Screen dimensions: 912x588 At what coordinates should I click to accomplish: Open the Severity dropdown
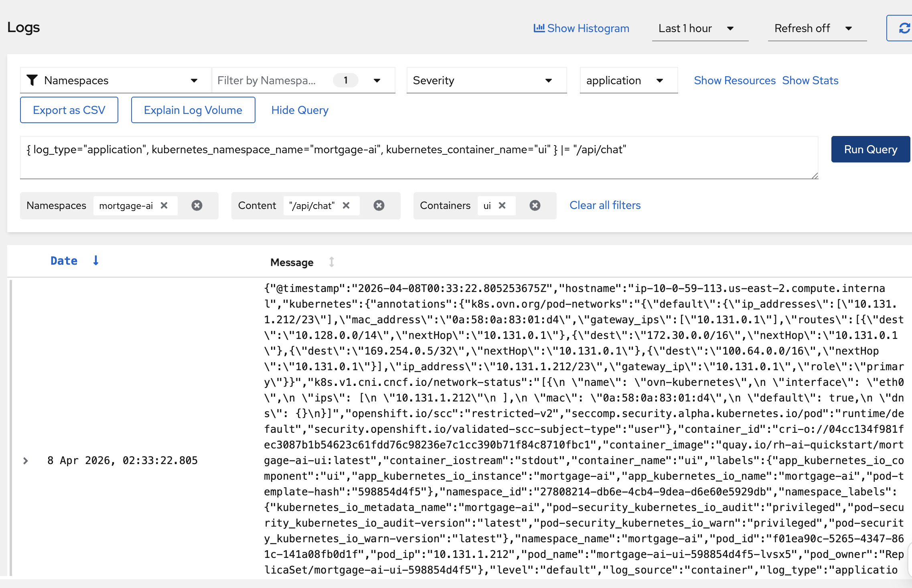pyautogui.click(x=486, y=80)
